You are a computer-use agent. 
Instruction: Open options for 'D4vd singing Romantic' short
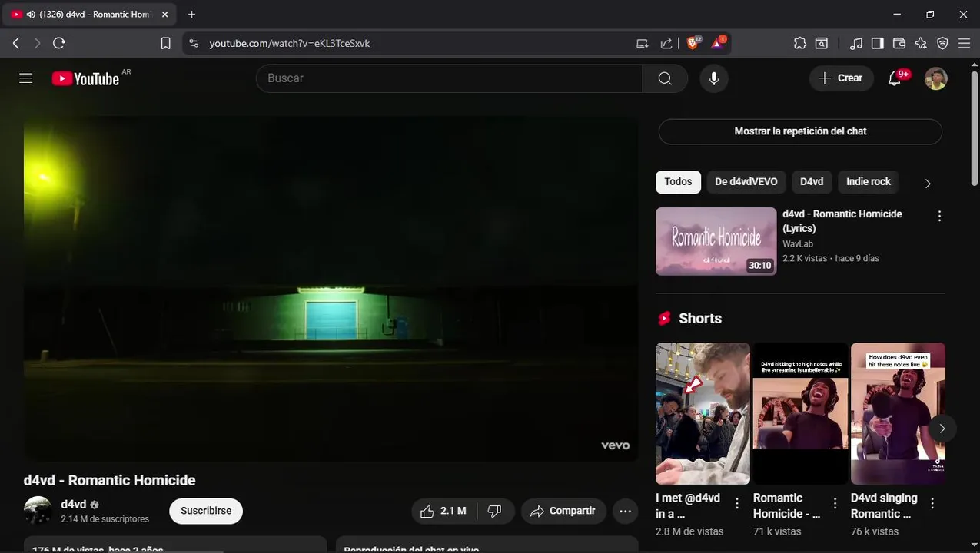932,504
